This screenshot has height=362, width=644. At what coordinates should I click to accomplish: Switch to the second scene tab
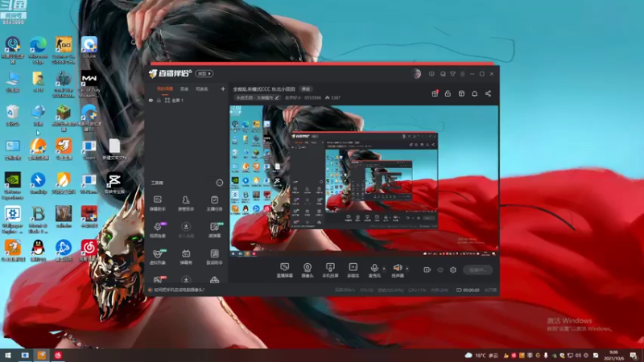tap(184, 89)
